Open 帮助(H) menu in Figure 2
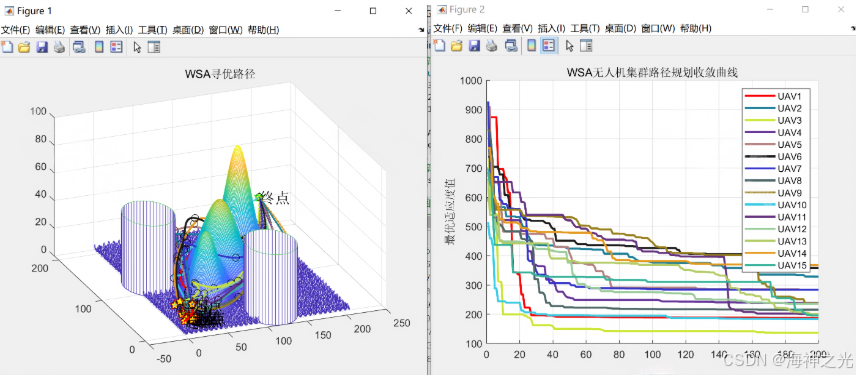The width and height of the screenshot is (857, 375). (696, 28)
